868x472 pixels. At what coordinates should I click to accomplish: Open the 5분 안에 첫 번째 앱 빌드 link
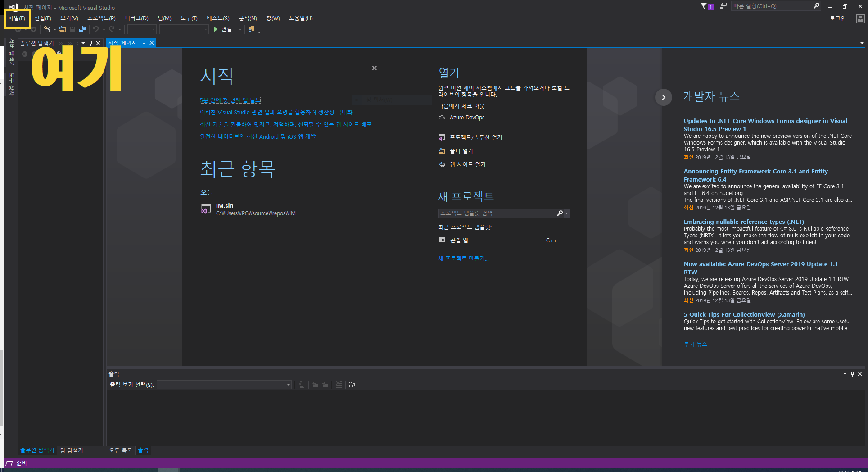230,100
